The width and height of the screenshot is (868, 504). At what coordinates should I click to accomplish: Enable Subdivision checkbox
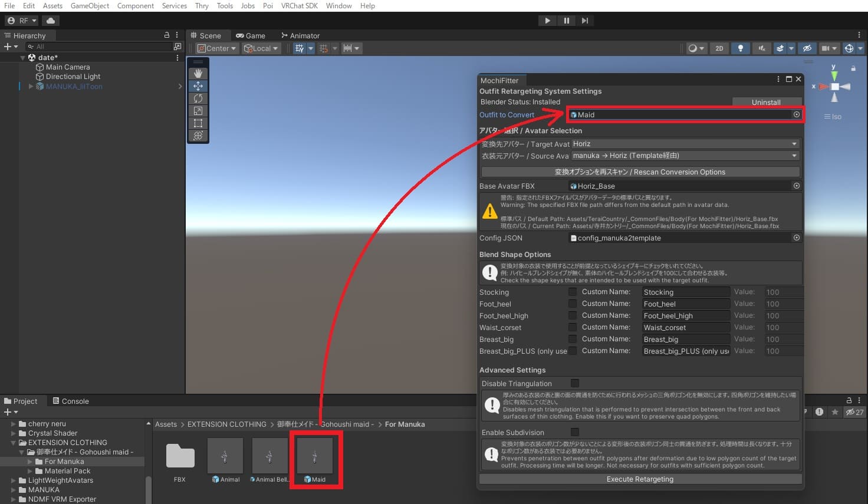575,432
